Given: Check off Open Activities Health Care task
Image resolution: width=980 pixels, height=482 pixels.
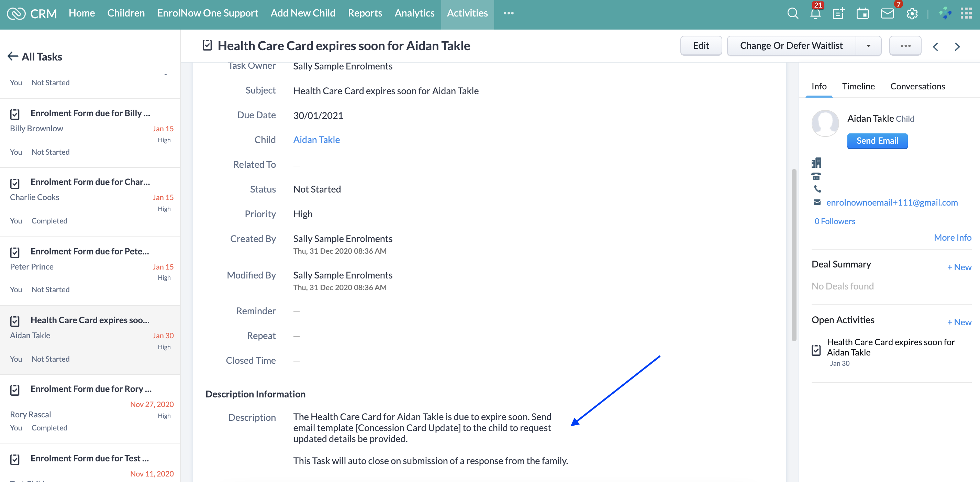Looking at the screenshot, I should point(816,350).
